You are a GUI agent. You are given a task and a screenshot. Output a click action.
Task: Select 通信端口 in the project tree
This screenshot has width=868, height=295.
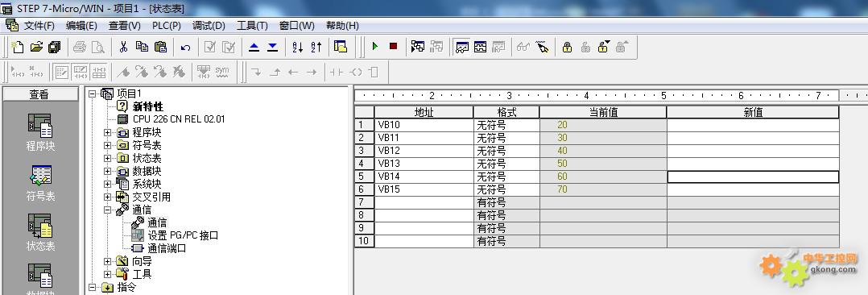(x=167, y=248)
